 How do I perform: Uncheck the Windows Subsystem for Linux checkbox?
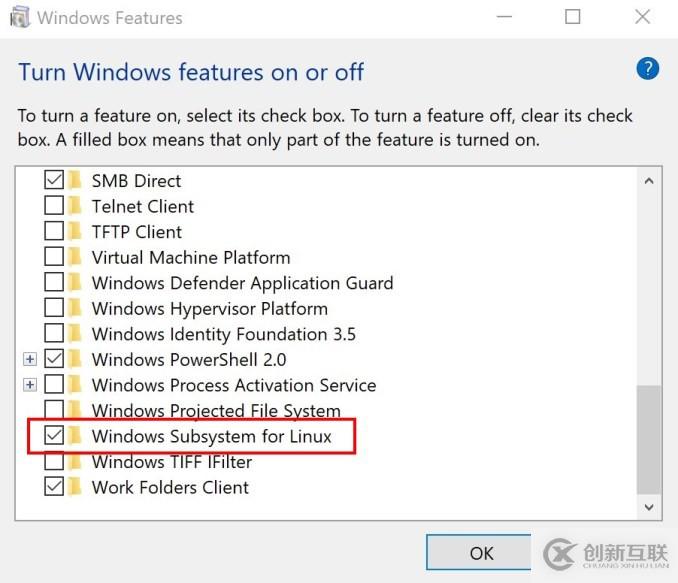pyautogui.click(x=54, y=436)
